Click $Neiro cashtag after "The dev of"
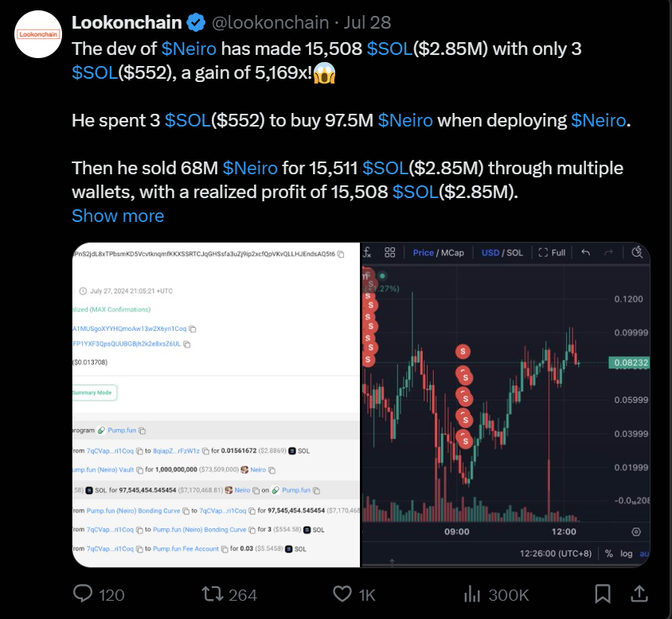This screenshot has width=672, height=619. point(189,49)
